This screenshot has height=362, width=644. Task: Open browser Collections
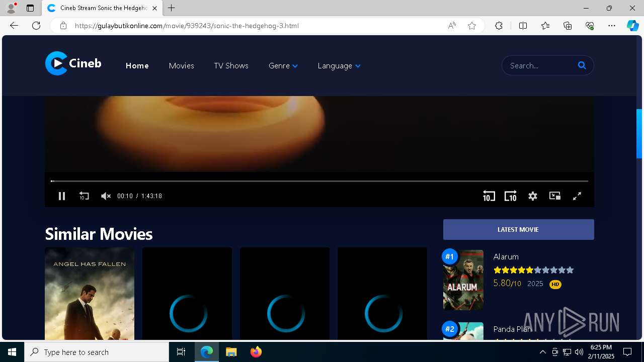(x=568, y=26)
